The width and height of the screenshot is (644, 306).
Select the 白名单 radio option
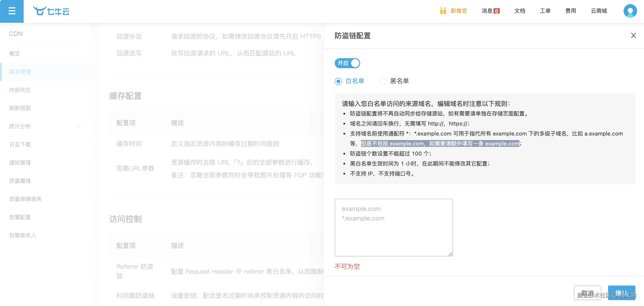[338, 81]
